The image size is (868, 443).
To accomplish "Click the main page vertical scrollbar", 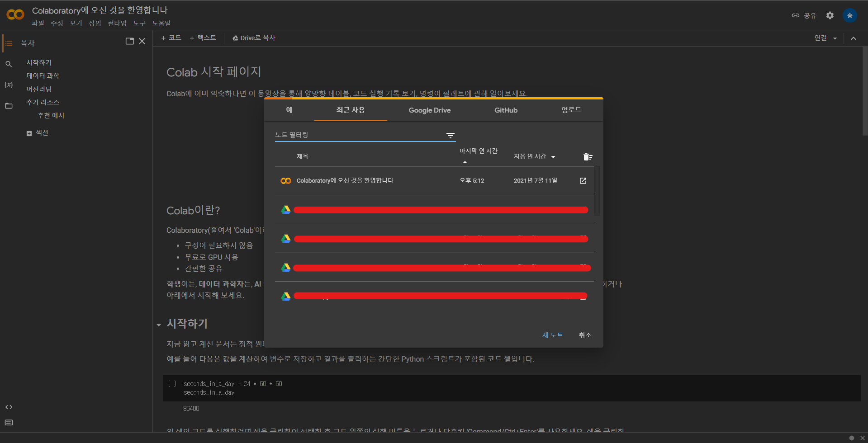I will point(865,90).
